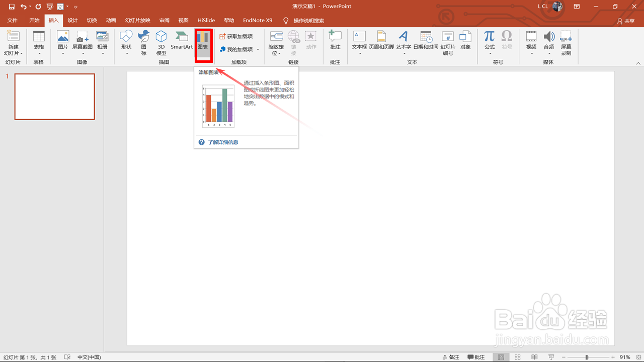Insert 音频 audio
Viewport: 644px width, 362px height.
549,43
